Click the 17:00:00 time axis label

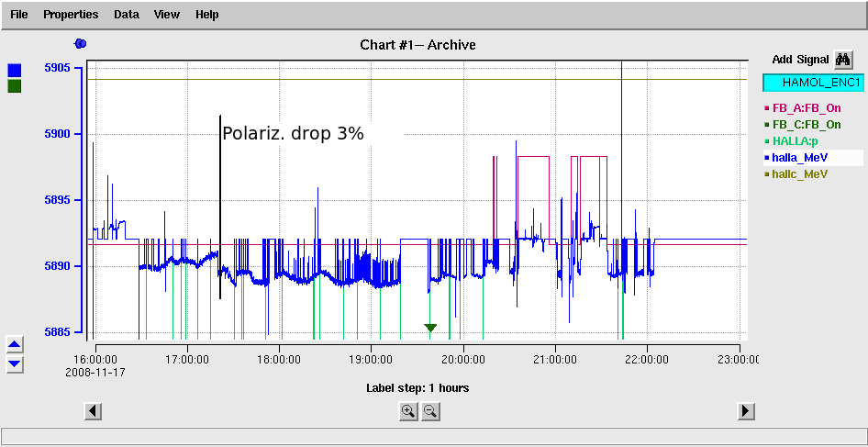(x=187, y=360)
